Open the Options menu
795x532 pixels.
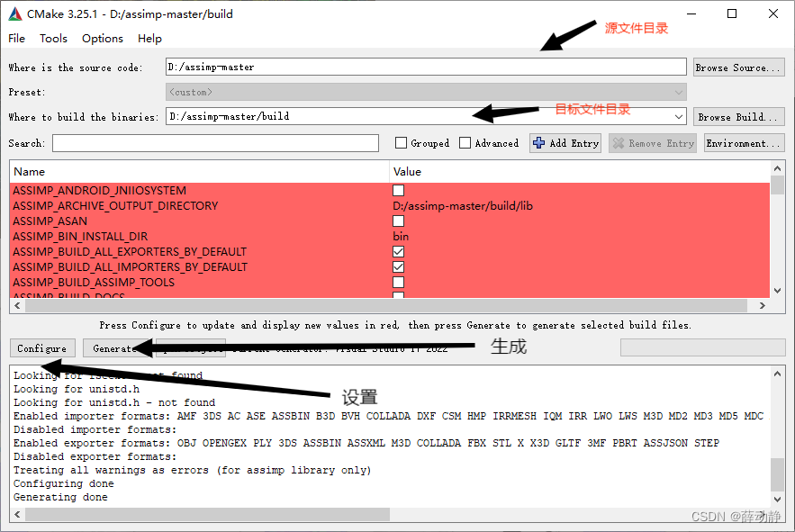[102, 38]
